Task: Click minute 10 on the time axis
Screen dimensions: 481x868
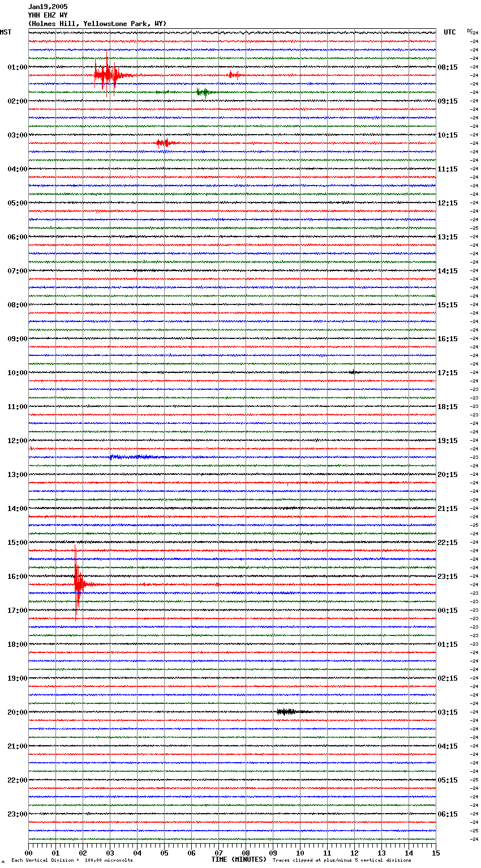Action: [300, 853]
